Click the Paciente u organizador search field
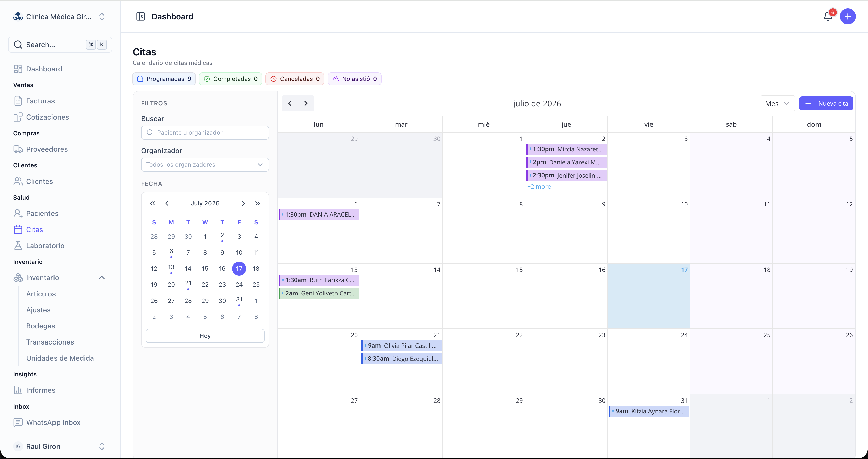 (x=205, y=133)
